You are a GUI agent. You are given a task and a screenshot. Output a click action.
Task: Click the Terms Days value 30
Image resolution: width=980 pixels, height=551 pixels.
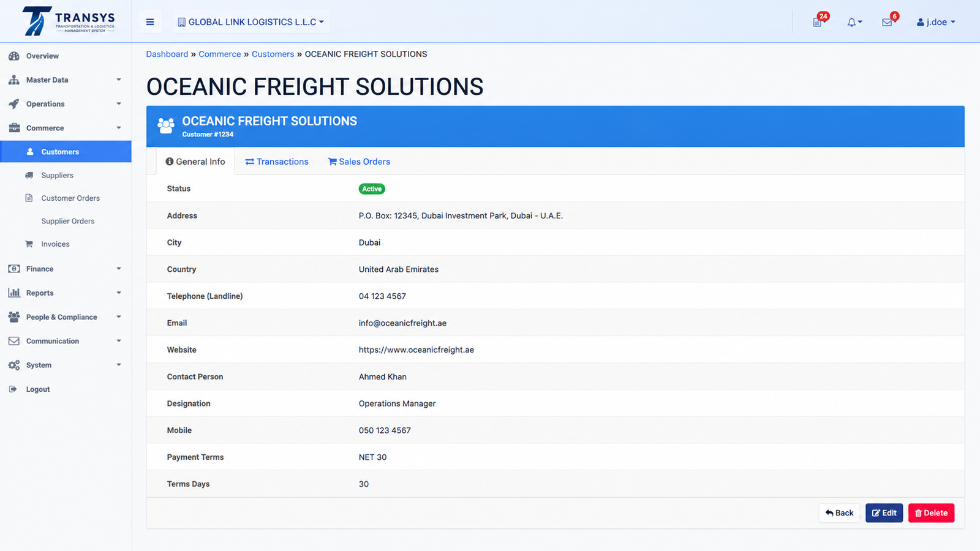tap(364, 484)
